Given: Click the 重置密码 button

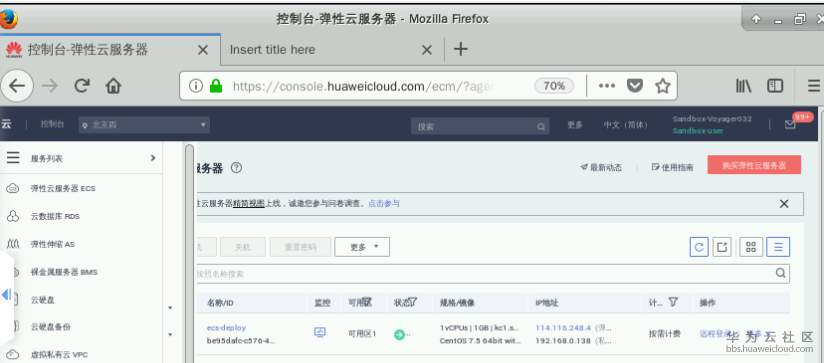Looking at the screenshot, I should (x=301, y=247).
